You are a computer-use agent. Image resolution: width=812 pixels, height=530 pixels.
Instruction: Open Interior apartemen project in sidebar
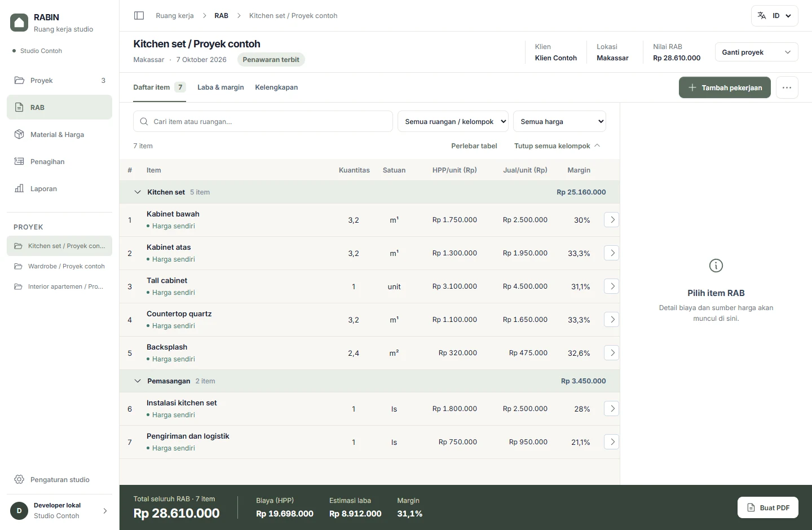tap(59, 286)
